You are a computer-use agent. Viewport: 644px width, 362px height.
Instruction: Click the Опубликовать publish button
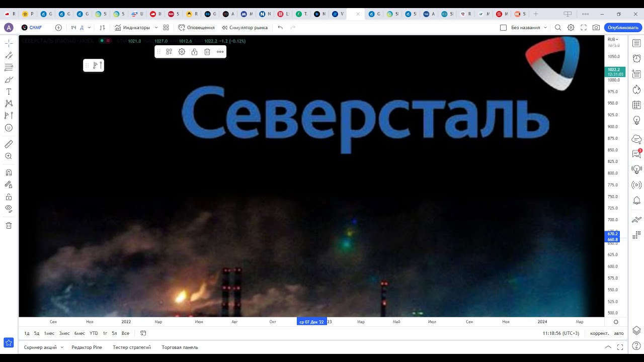click(x=623, y=28)
